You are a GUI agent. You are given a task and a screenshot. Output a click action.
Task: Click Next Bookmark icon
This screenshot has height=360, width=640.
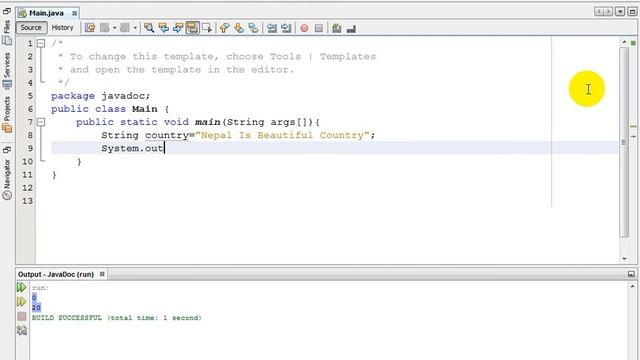239,28
